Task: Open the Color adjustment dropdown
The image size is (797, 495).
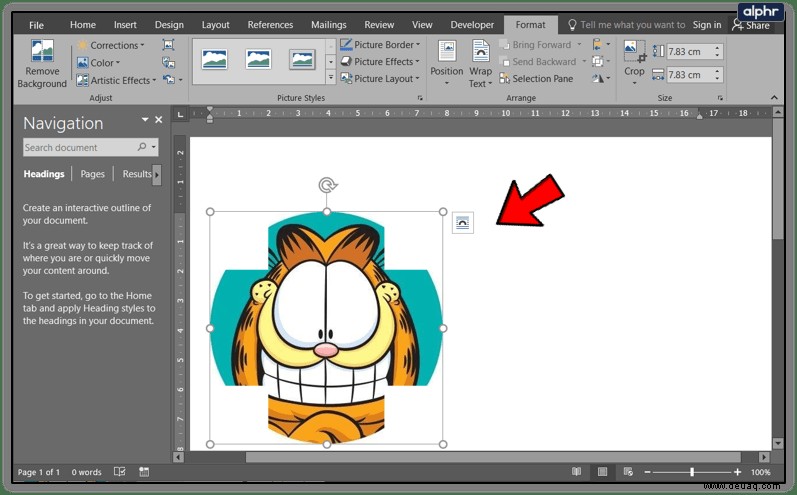Action: pyautogui.click(x=99, y=63)
